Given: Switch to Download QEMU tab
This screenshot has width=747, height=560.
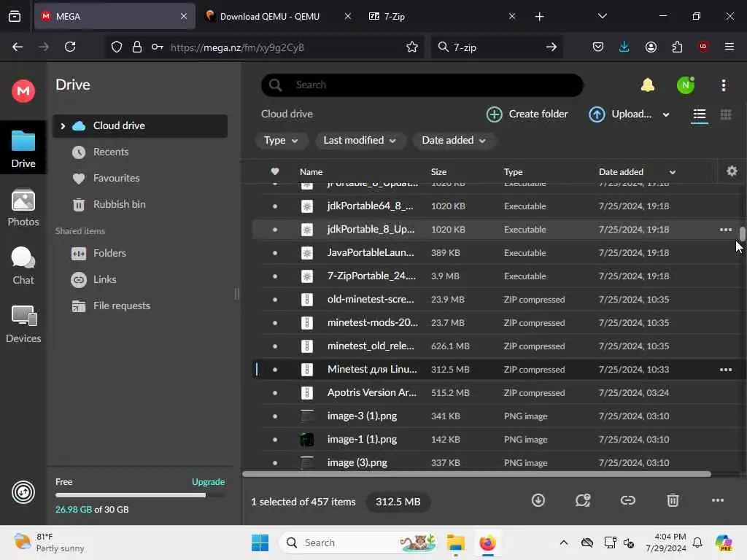Looking at the screenshot, I should click(278, 16).
